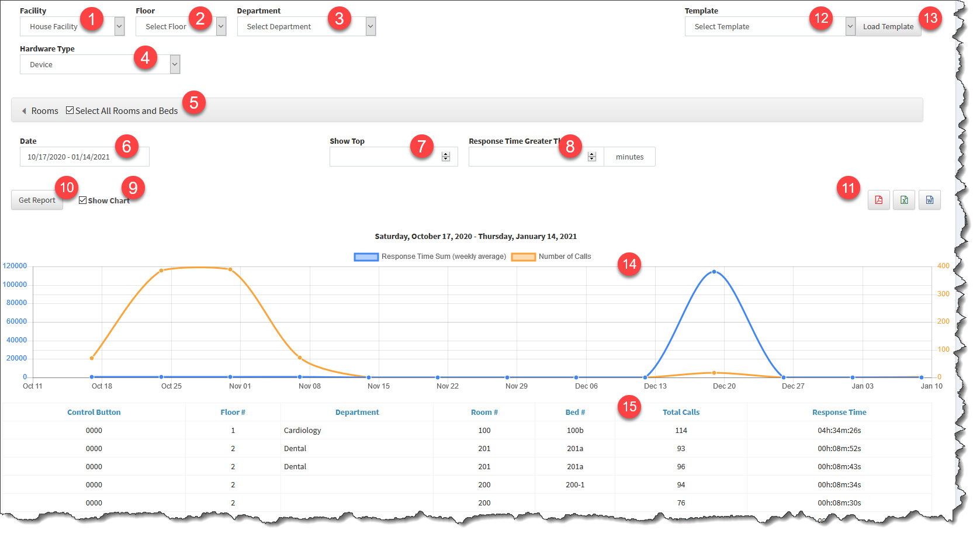Click the Date range input field
This screenshot has height=537, width=980.
pos(85,157)
